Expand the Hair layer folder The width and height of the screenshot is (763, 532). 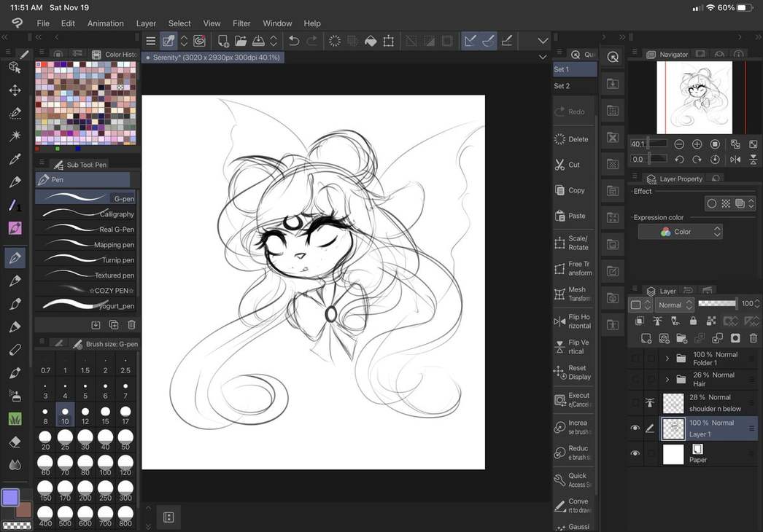point(667,379)
